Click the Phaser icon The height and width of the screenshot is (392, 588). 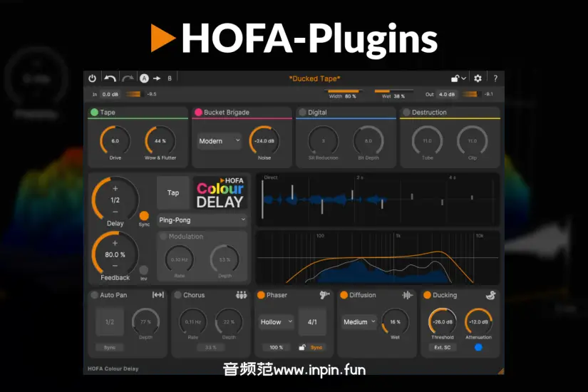pos(324,295)
